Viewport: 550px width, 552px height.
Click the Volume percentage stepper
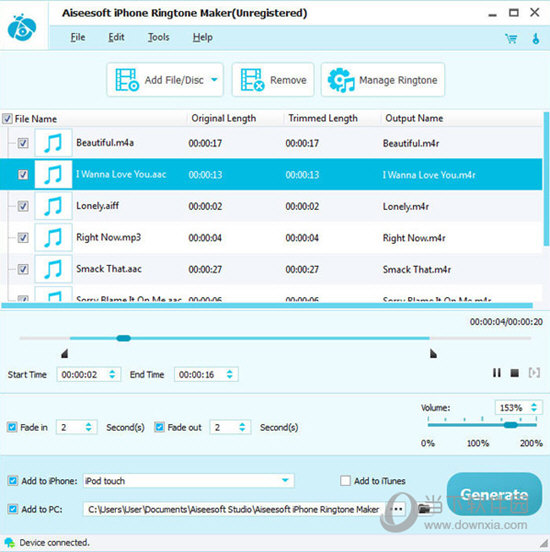pyautogui.click(x=534, y=407)
